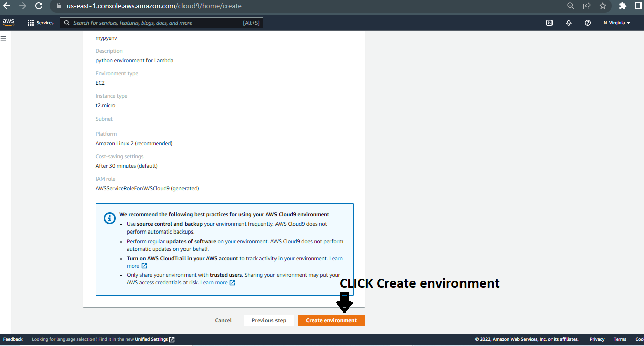Click the external link icon after CloudTrail Learn more
The width and height of the screenshot is (644, 346).
(144, 266)
